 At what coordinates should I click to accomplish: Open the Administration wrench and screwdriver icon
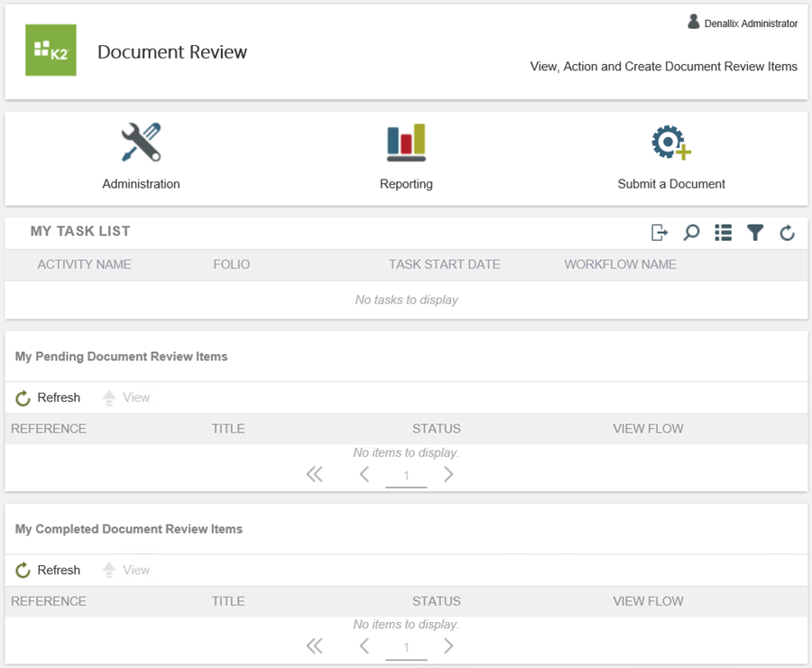(x=141, y=143)
